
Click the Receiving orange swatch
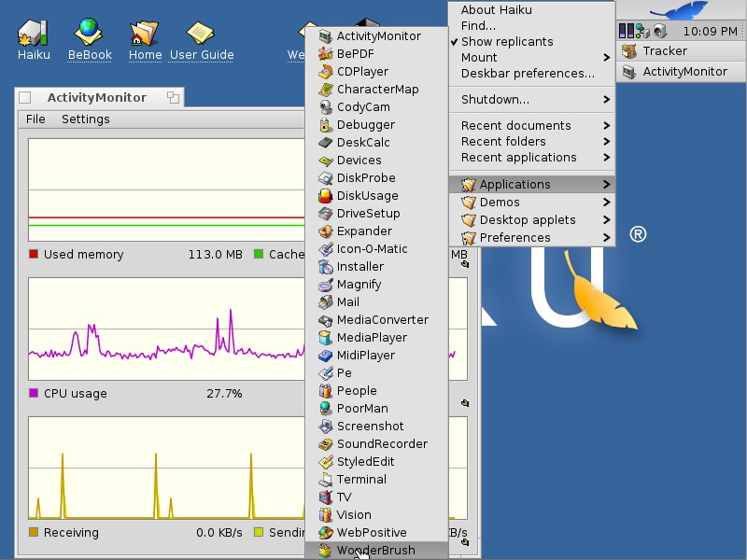pos(34,532)
